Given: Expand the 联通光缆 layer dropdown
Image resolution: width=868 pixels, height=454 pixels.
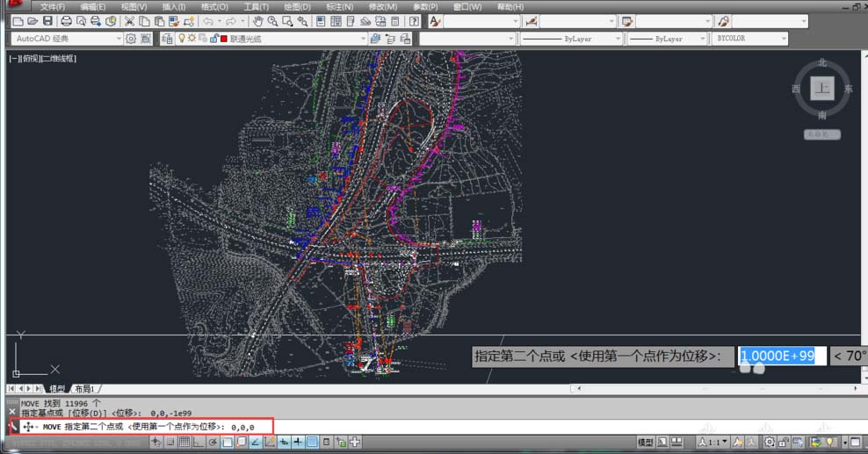Looking at the screenshot, I should [363, 39].
